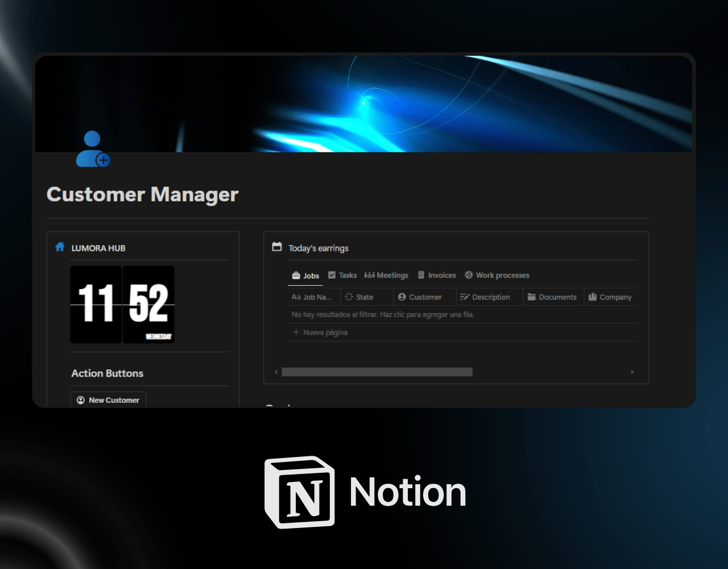Select the Work processes tab

[497, 275]
